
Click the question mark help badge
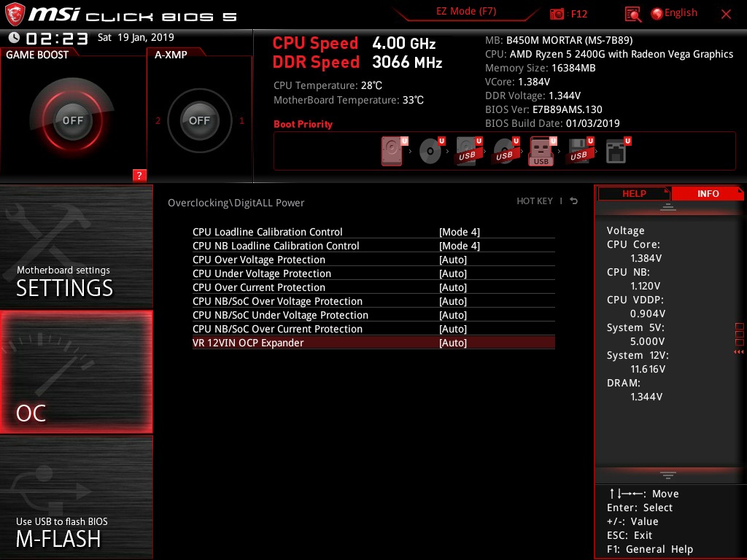(x=140, y=175)
